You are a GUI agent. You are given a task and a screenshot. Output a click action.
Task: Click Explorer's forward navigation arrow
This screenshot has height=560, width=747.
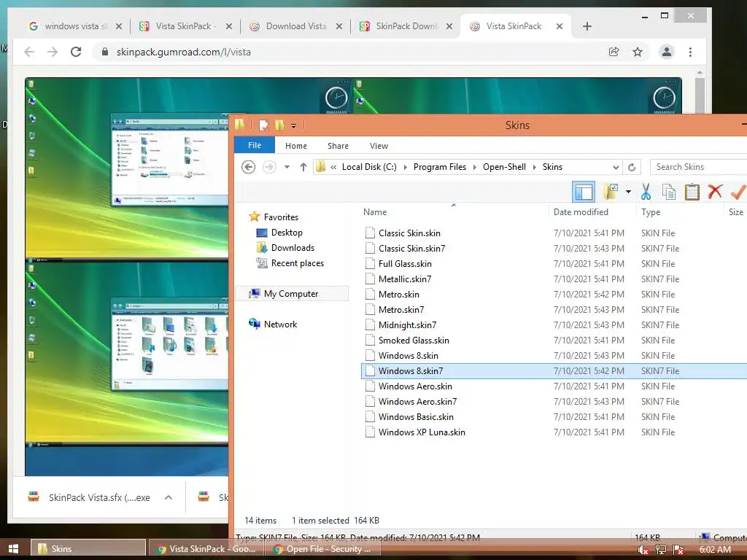[x=269, y=167]
